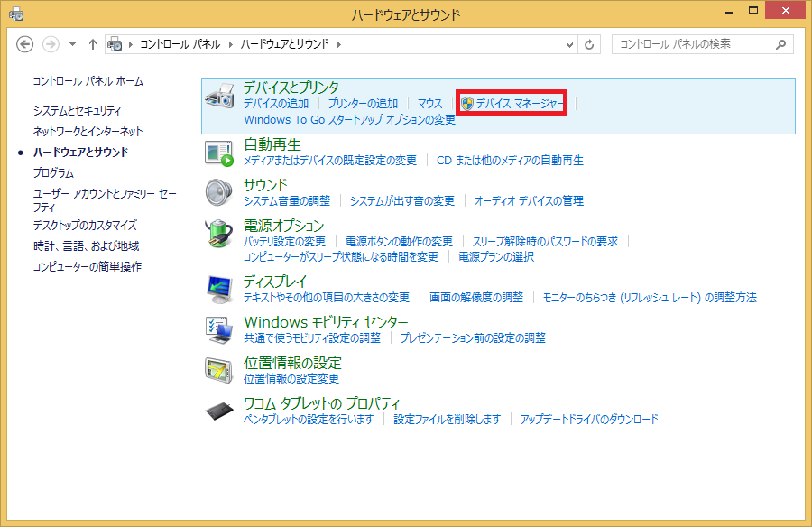Click the プリンターの追加 link
The height and width of the screenshot is (527, 812).
coord(364,104)
